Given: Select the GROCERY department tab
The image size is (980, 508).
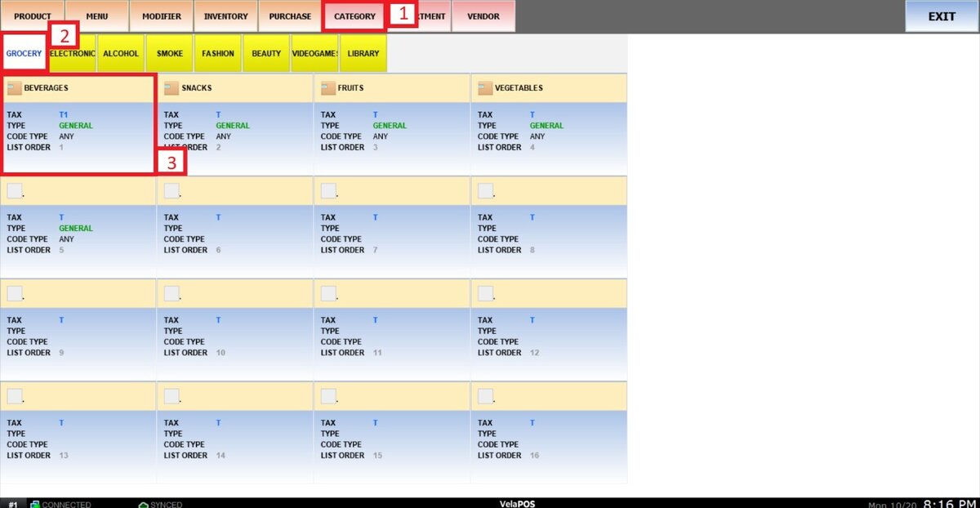Looking at the screenshot, I should [x=24, y=54].
